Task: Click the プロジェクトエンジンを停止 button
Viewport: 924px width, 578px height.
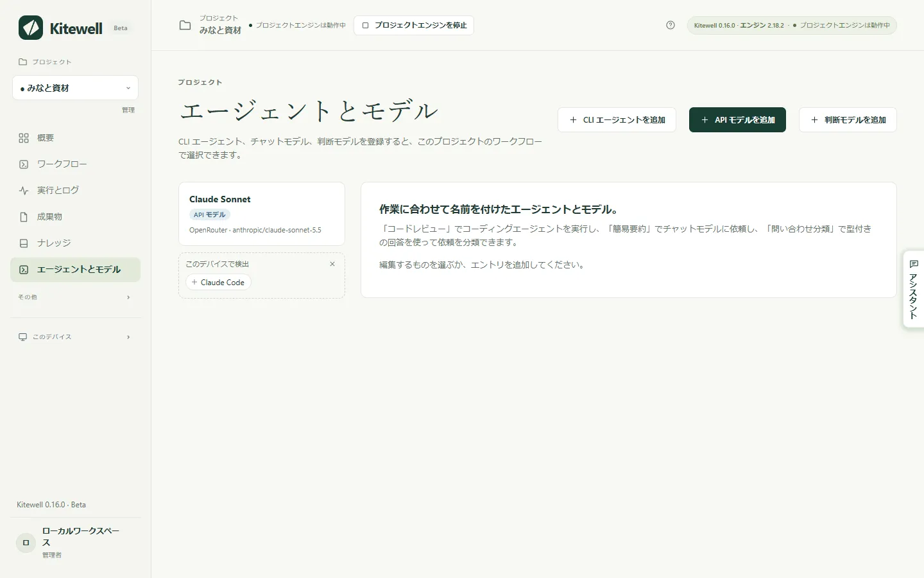Action: [x=414, y=25]
